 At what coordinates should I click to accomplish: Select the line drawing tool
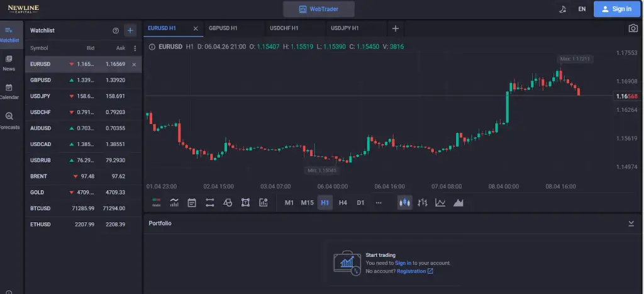[210, 203]
